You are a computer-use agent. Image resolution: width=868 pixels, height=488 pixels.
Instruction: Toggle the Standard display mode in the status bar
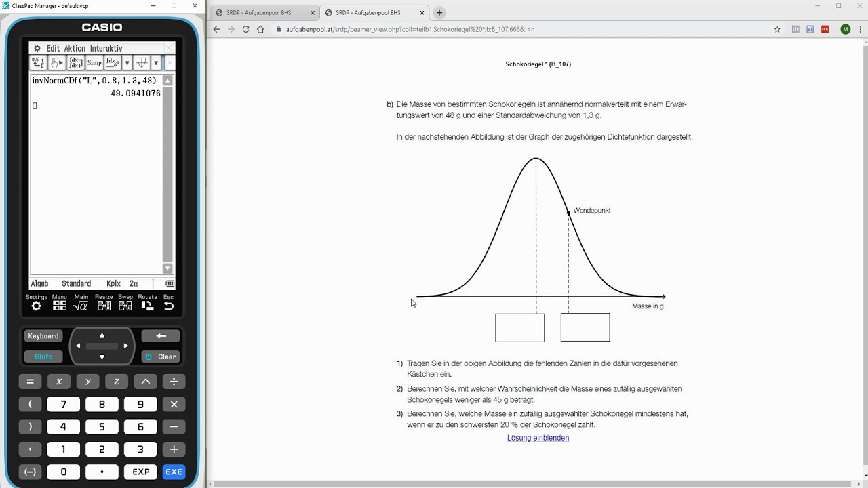coord(76,283)
